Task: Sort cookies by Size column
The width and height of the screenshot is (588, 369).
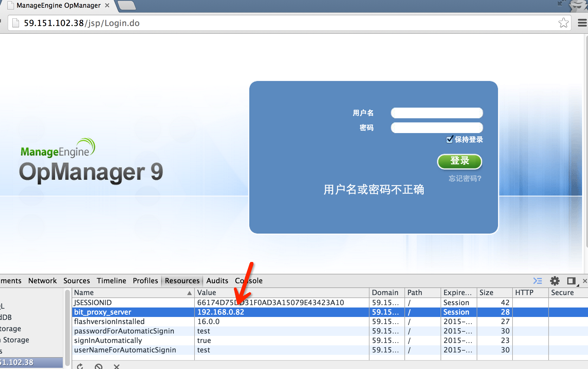Action: [x=494, y=292]
